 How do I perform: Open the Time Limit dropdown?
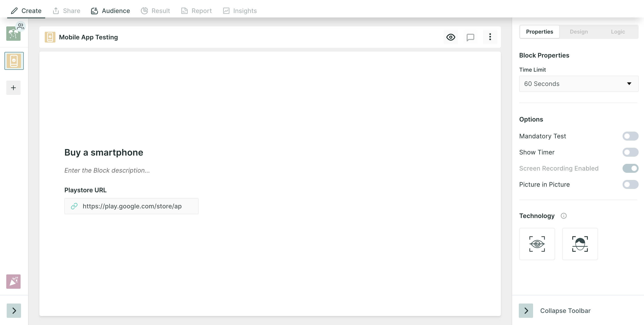click(578, 84)
